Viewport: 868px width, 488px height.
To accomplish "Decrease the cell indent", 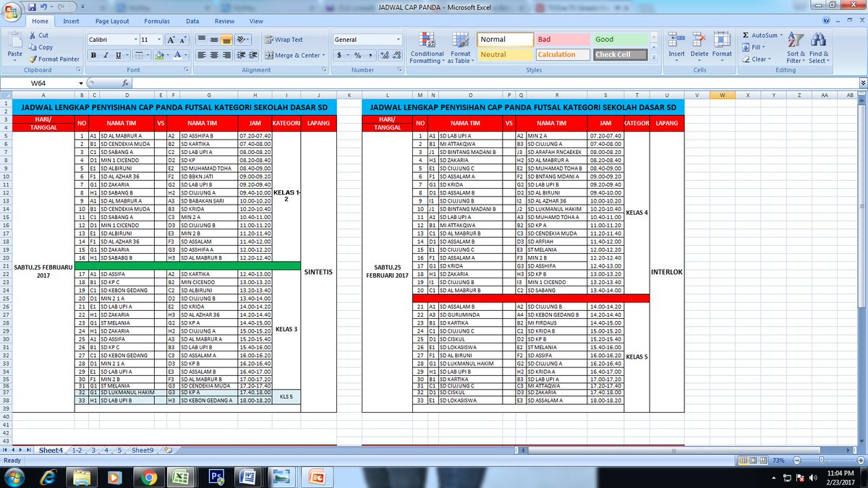I will [242, 55].
